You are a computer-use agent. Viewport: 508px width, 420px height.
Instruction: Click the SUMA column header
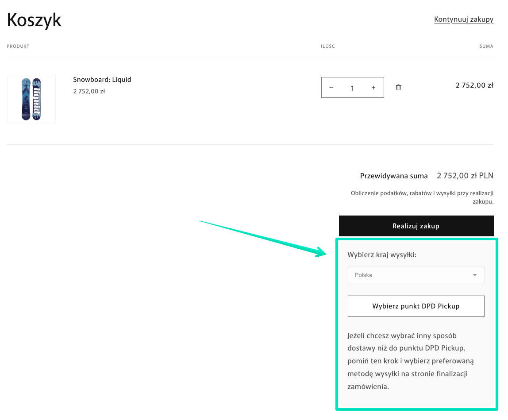[x=486, y=46]
